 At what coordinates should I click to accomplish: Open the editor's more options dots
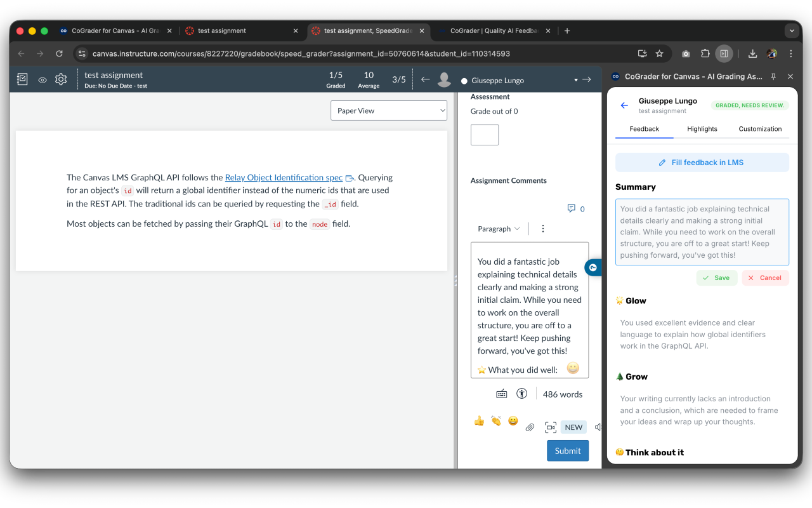[543, 229]
